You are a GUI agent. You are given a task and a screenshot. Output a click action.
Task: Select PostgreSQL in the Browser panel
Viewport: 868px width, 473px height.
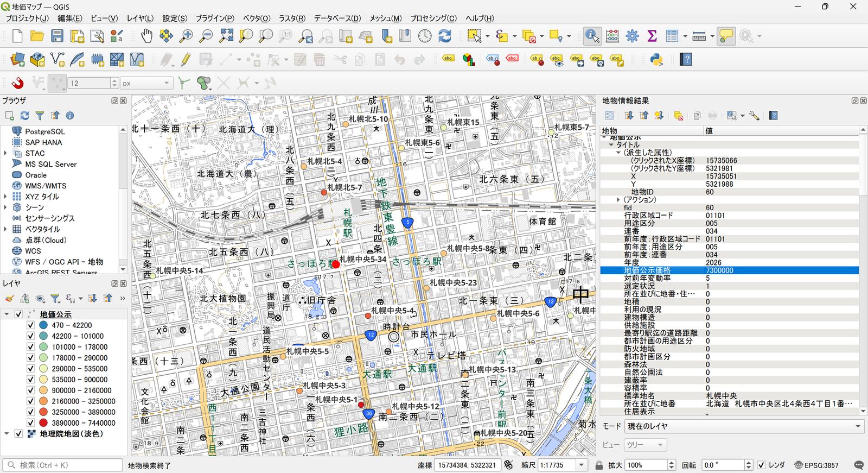[x=45, y=131]
